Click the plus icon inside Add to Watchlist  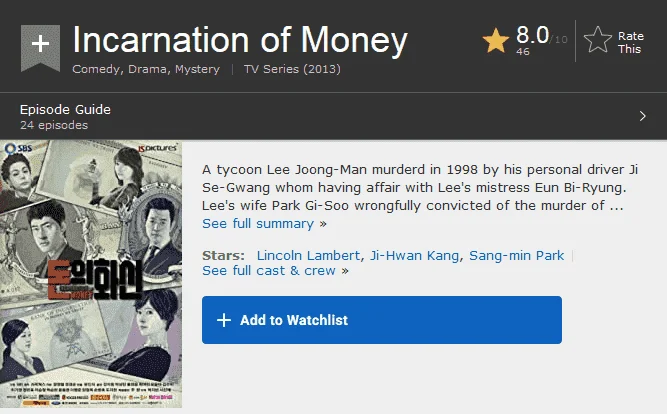click(224, 320)
